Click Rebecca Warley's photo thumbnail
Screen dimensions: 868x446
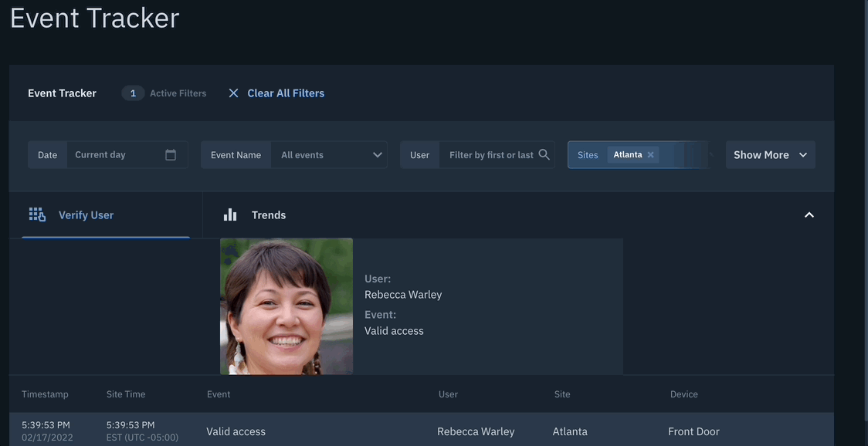click(287, 306)
